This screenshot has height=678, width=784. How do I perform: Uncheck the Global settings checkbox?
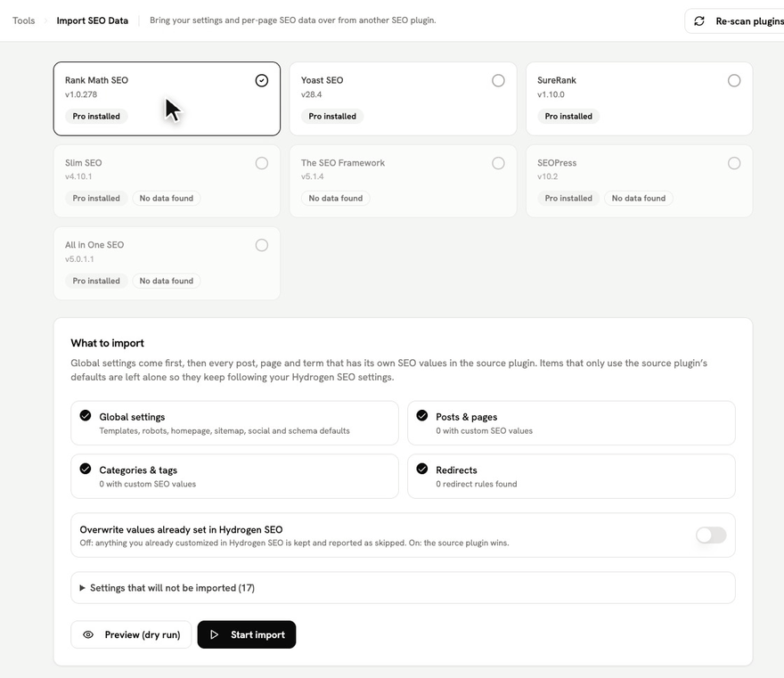tap(86, 415)
